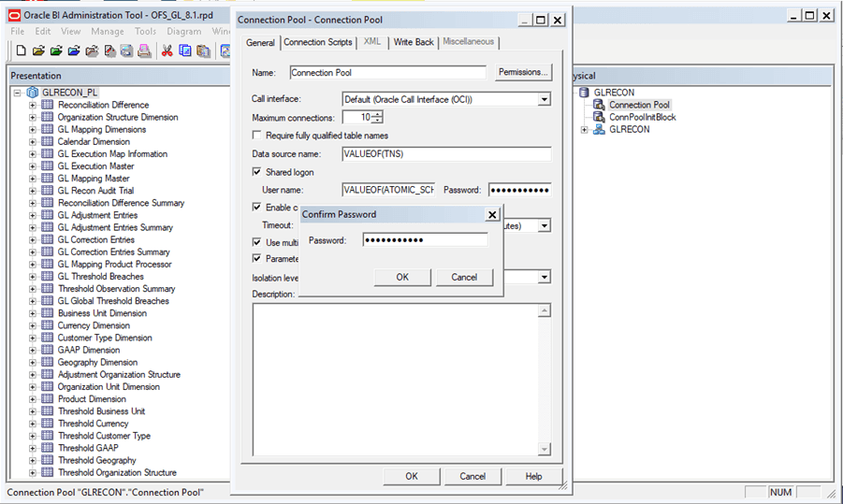The height and width of the screenshot is (504, 843).
Task: Expand the Geography Dimension node
Action: [x=33, y=362]
